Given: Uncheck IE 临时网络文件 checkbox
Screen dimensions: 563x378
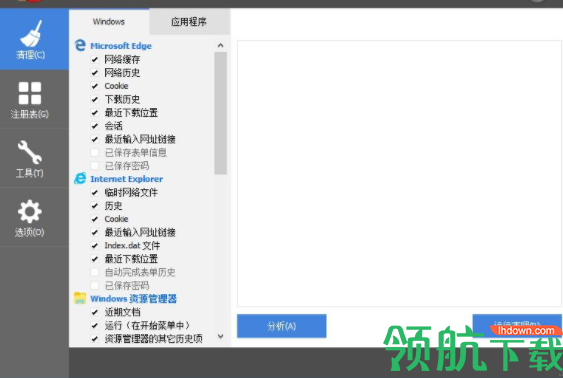Looking at the screenshot, I should click(x=95, y=192).
